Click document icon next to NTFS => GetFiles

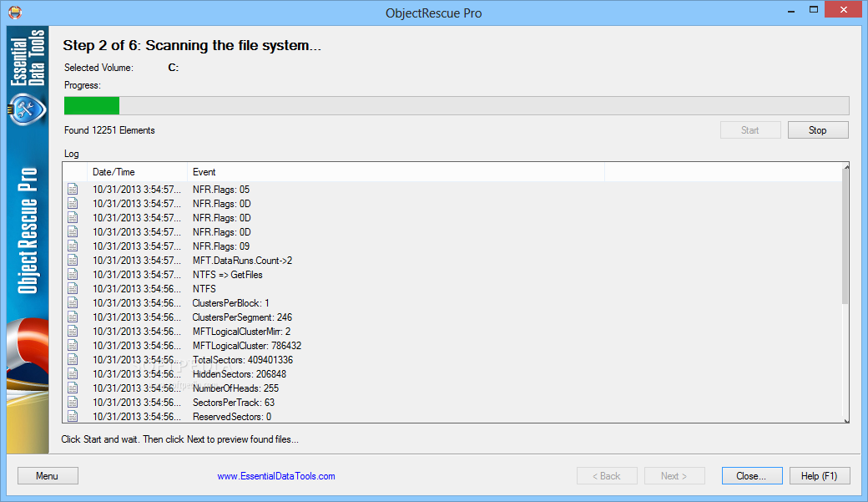[x=73, y=274]
